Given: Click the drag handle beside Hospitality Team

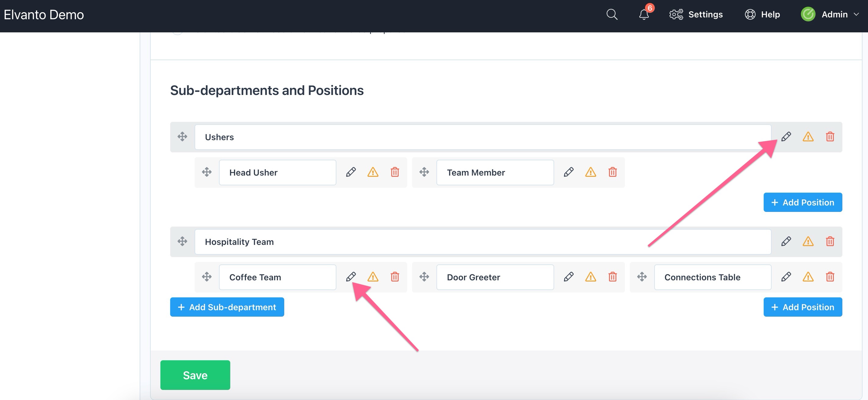Looking at the screenshot, I should [x=182, y=241].
